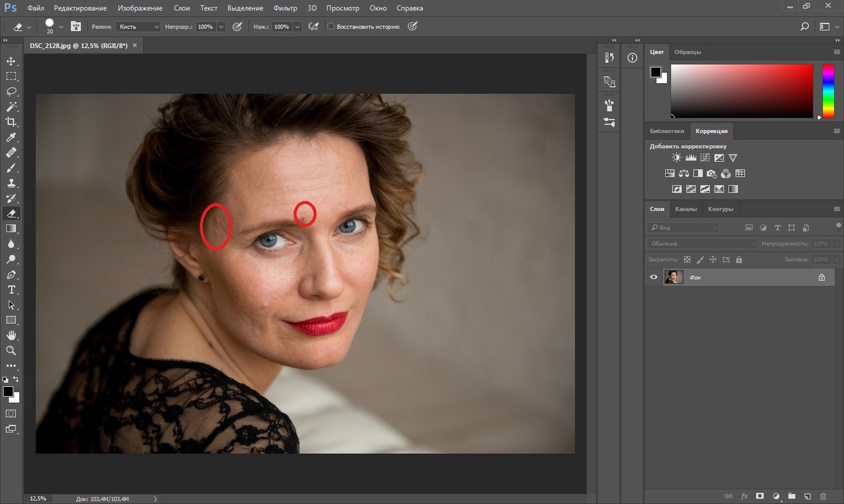Screen dimensions: 844x504
Task: Open the Фильтр menu
Action: click(x=285, y=8)
